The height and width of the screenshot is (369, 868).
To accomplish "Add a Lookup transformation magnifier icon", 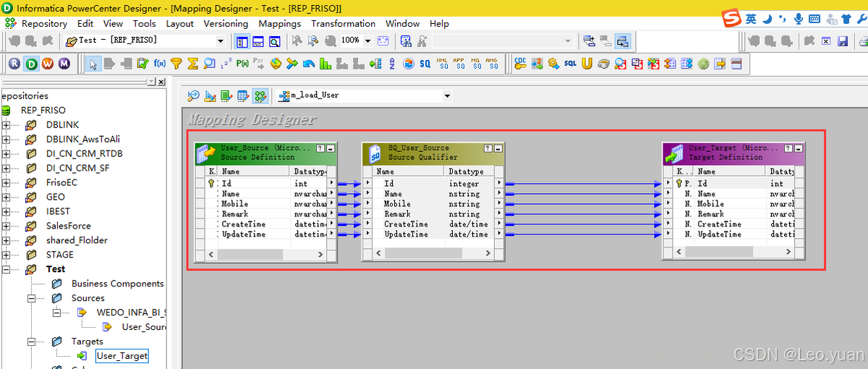I will pos(209,64).
